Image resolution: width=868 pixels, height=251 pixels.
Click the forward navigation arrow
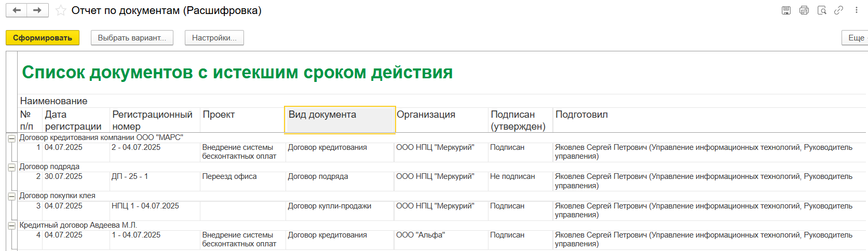37,10
